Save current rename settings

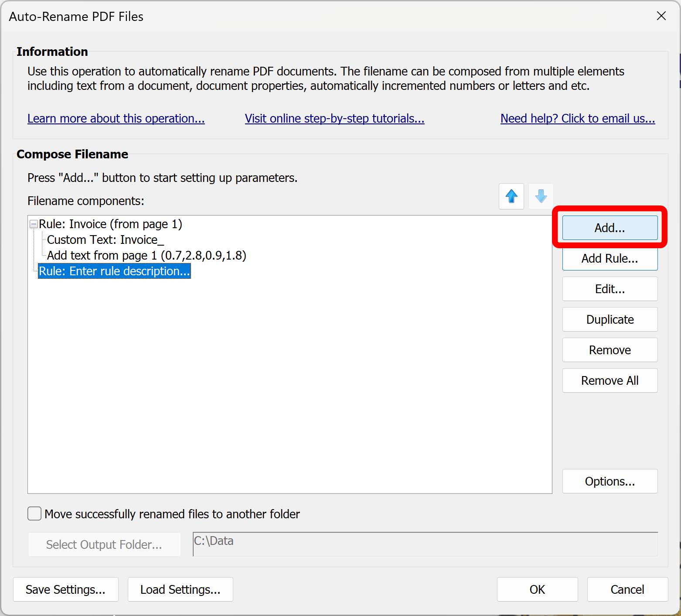coord(65,589)
